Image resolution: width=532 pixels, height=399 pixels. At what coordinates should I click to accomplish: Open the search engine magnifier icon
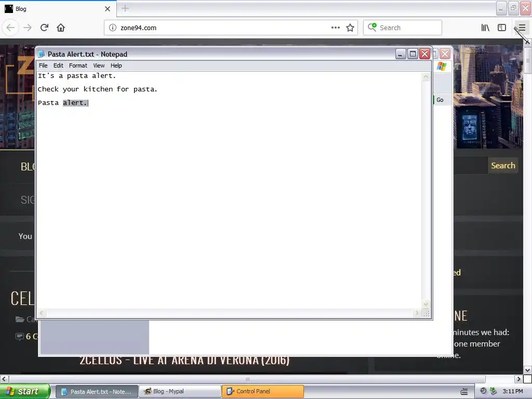point(372,28)
